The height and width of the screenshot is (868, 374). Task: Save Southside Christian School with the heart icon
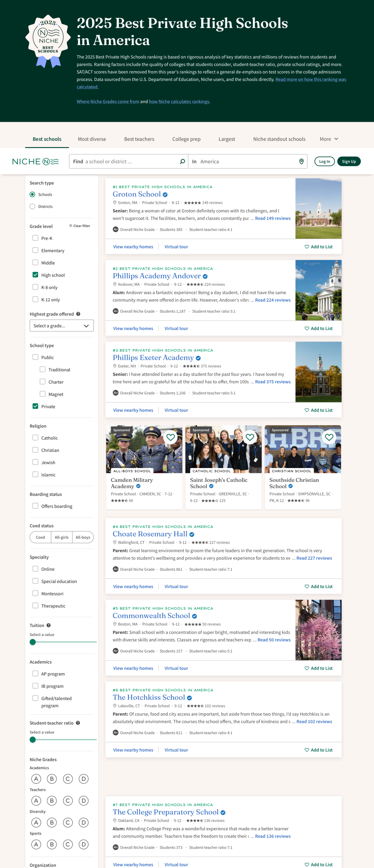pyautogui.click(x=329, y=437)
